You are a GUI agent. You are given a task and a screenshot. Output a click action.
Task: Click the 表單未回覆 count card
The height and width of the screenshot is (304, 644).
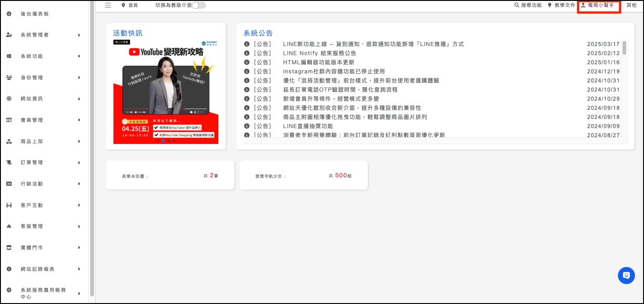tap(170, 175)
